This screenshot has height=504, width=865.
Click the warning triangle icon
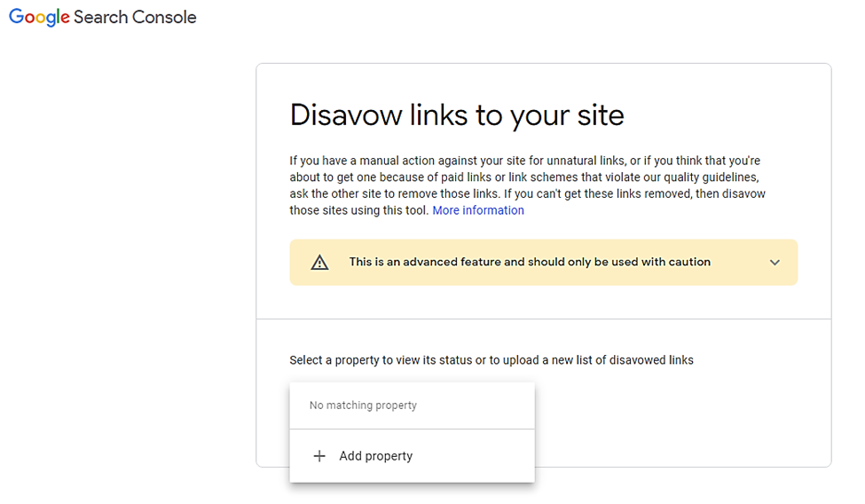click(x=319, y=263)
